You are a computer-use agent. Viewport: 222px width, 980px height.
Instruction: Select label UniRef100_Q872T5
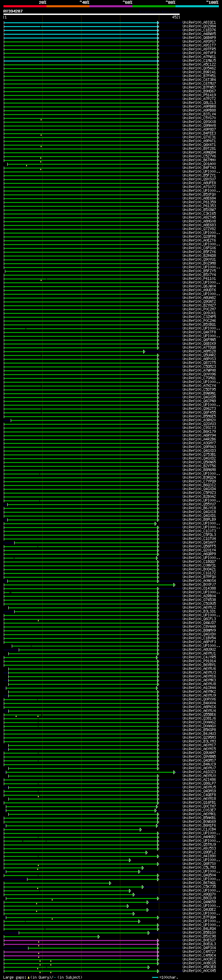click(199, 363)
